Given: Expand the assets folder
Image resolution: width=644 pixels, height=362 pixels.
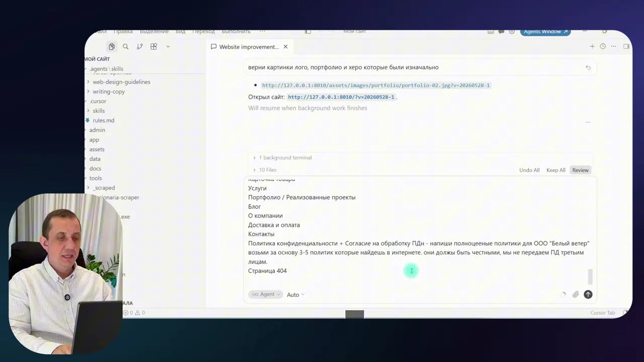Looking at the screenshot, I should coord(97,149).
